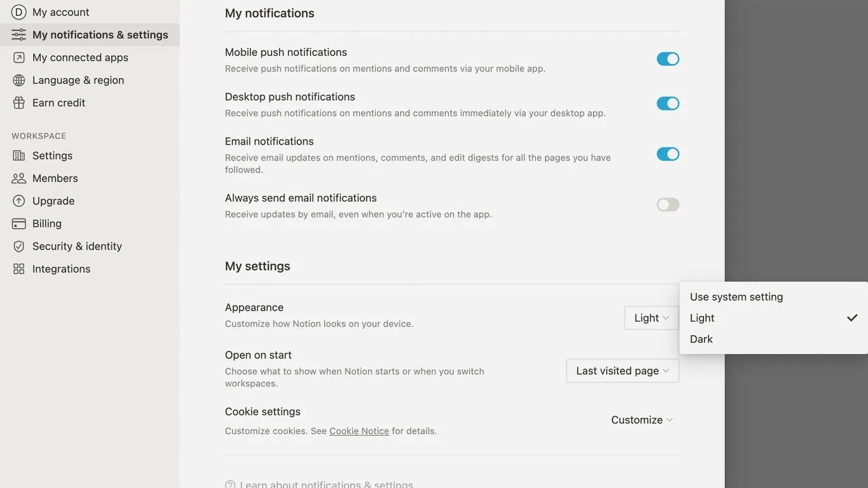Disable Mobile push notifications toggle

pyautogui.click(x=667, y=59)
